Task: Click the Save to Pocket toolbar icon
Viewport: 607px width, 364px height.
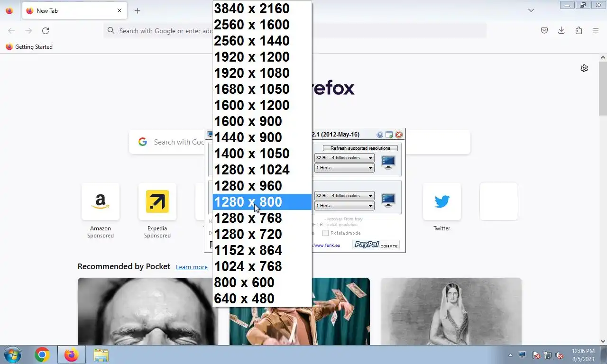Action: coord(544,30)
